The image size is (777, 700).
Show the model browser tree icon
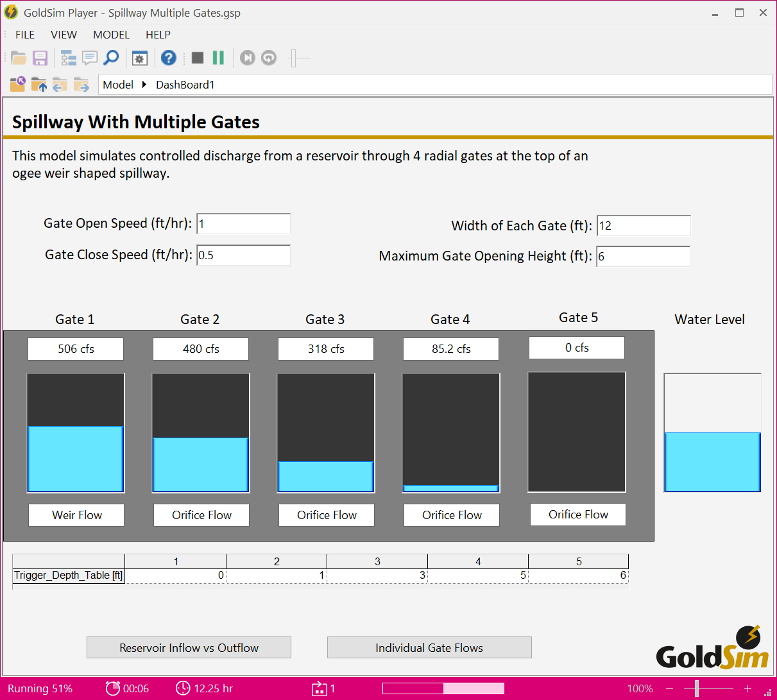tap(69, 58)
